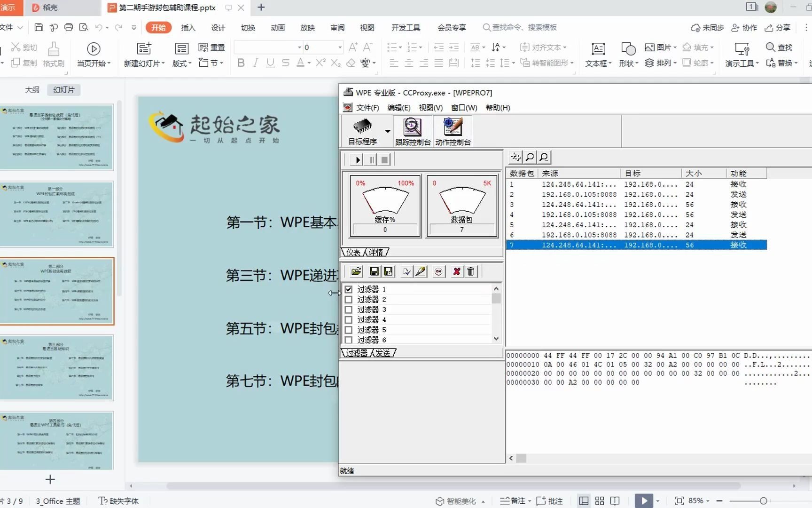The image size is (812, 508).
Task: Switch to 详情 tab under gauges
Action: pos(375,253)
